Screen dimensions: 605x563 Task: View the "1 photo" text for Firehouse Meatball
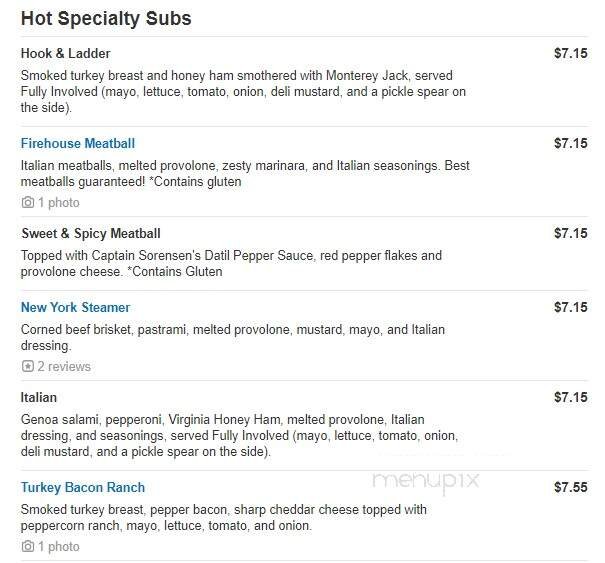pos(59,202)
